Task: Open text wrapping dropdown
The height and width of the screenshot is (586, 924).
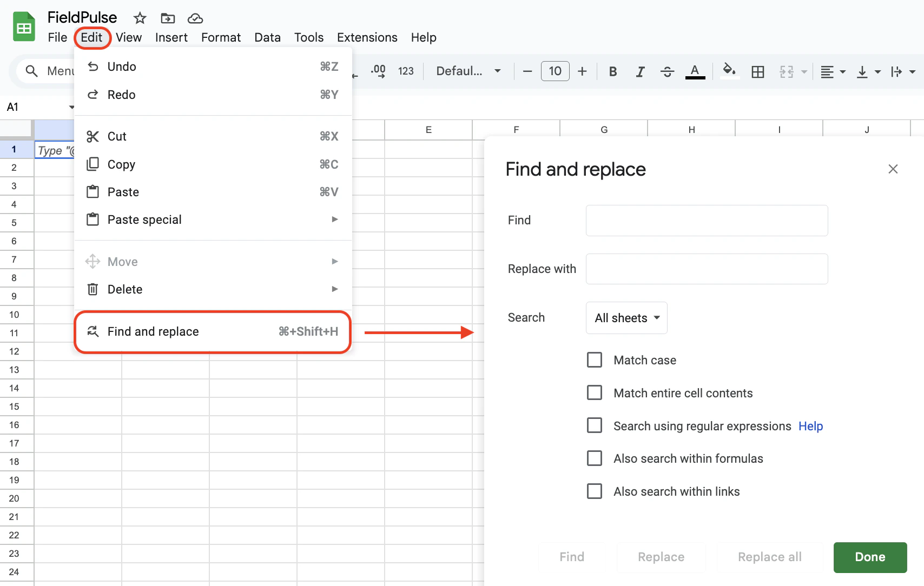Action: (x=903, y=71)
